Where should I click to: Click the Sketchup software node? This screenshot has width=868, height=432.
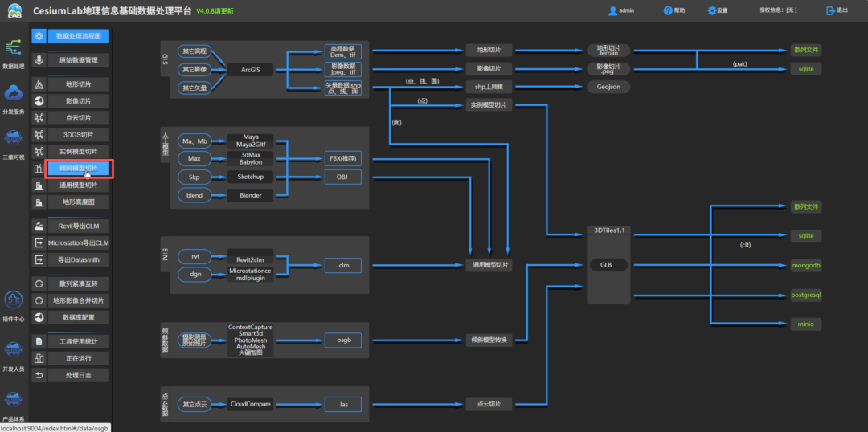[x=250, y=177]
